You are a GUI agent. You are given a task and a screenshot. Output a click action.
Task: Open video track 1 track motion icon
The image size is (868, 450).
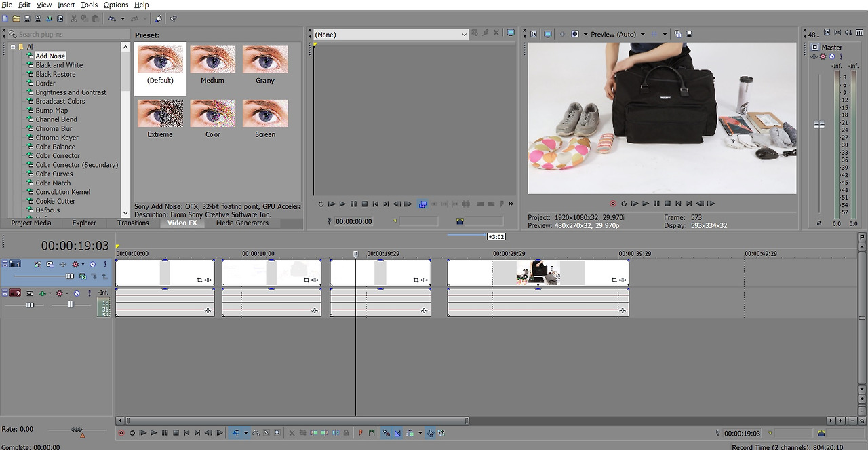pyautogui.click(x=50, y=265)
